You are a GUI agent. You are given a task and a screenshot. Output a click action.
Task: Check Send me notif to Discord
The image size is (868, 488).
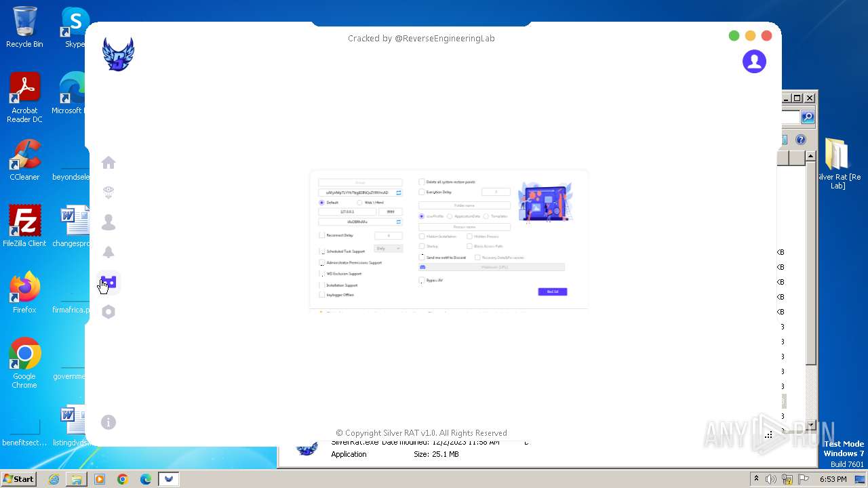[x=422, y=258]
